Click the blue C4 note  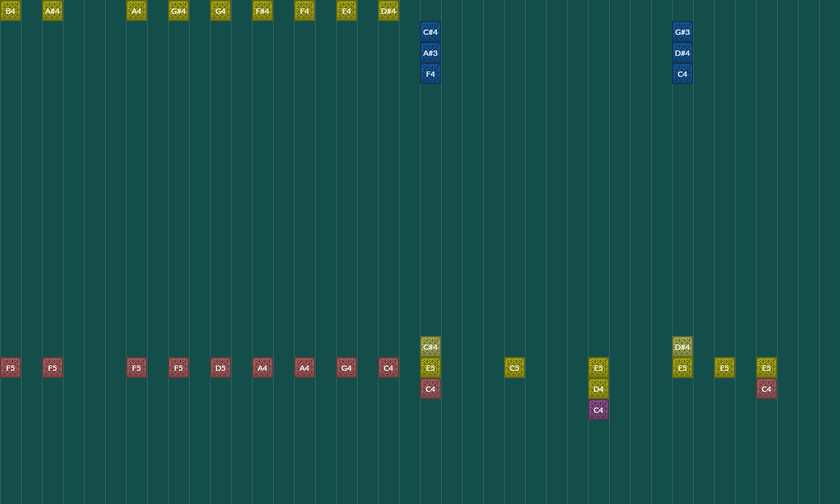(x=682, y=73)
